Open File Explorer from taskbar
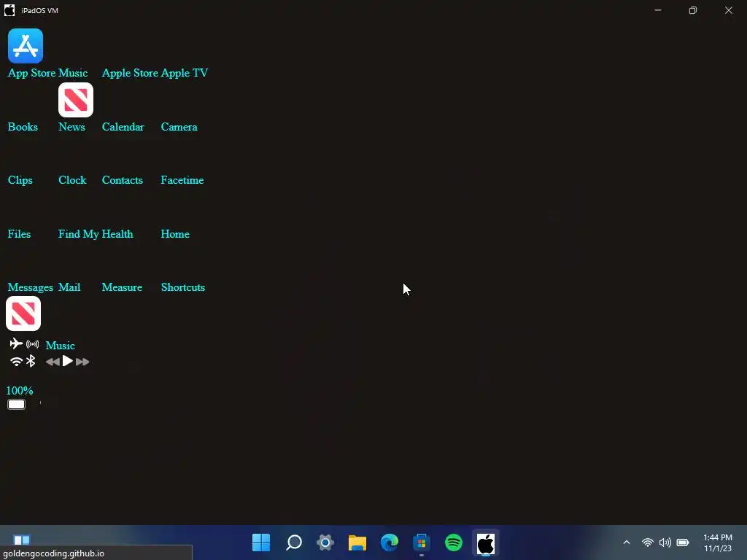 point(357,542)
